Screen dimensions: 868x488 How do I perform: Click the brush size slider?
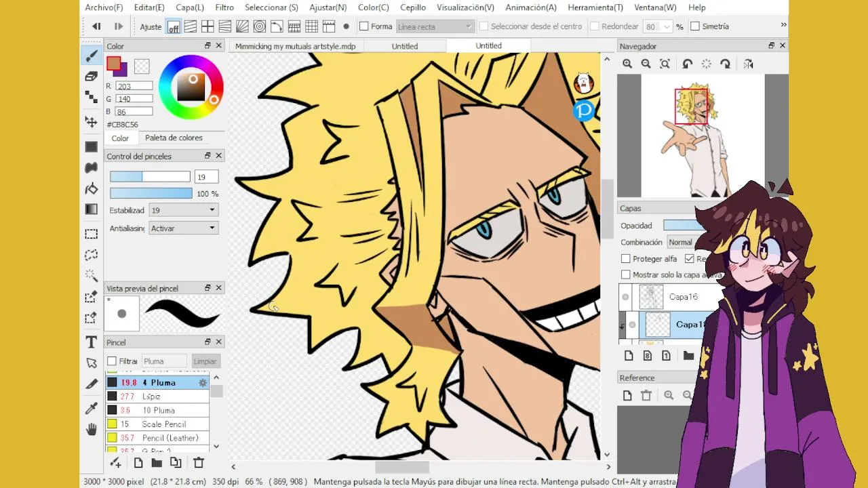[150, 177]
